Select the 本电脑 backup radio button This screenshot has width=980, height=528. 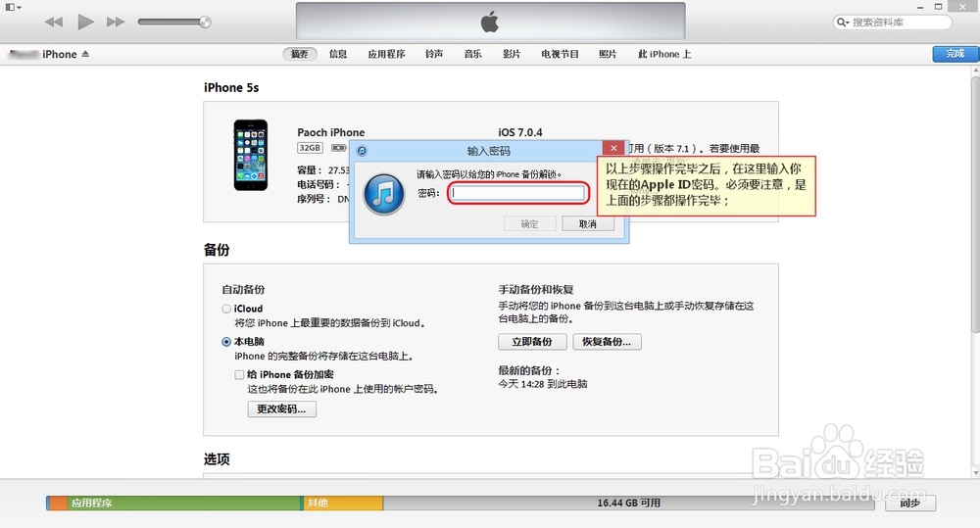click(x=226, y=342)
